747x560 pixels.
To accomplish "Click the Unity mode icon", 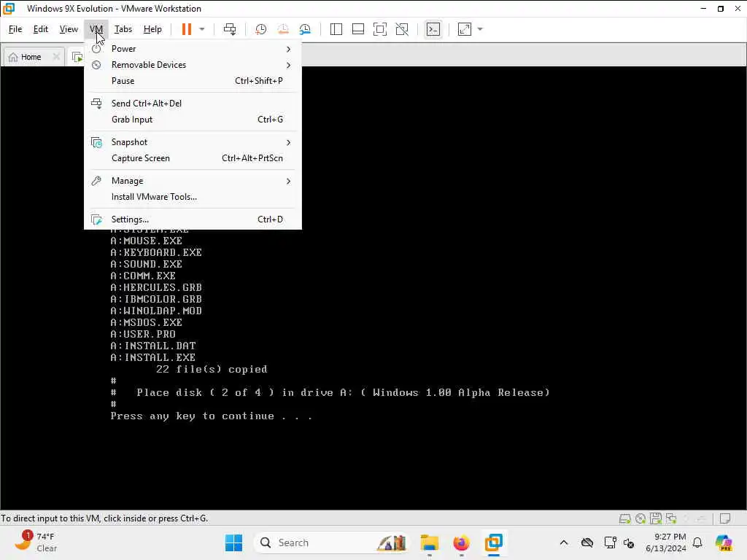I will coord(402,29).
